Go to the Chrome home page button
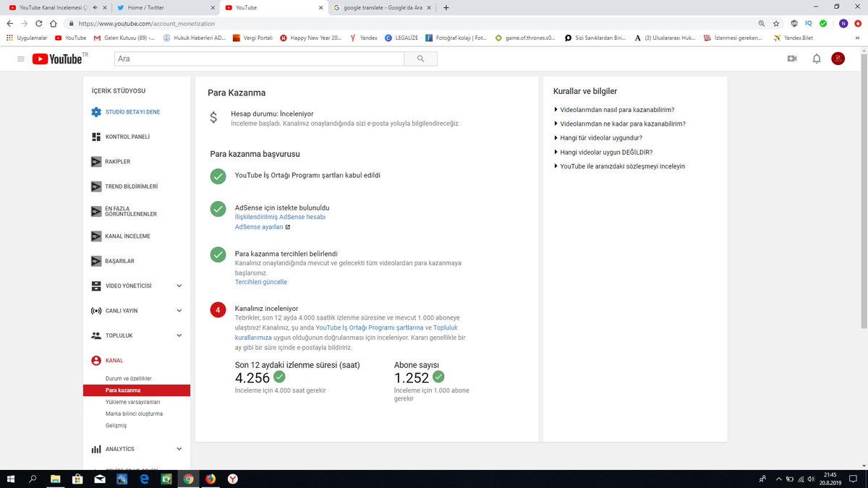 click(54, 23)
